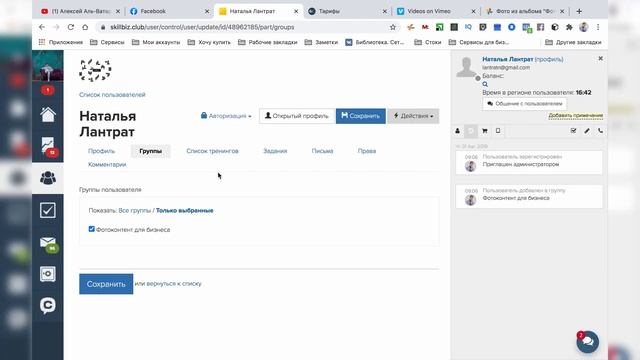Click the checkbox task icon in right panel
Screen dimensions: 640x360
pos(573,131)
